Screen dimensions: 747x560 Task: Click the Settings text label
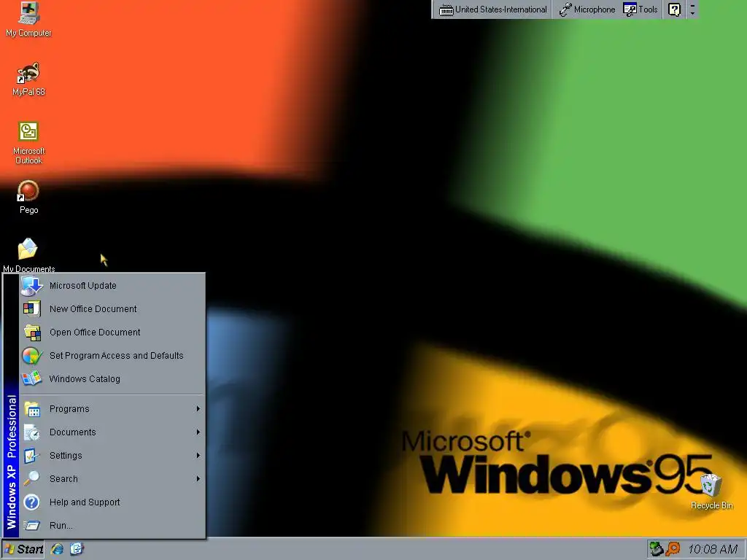pos(66,455)
